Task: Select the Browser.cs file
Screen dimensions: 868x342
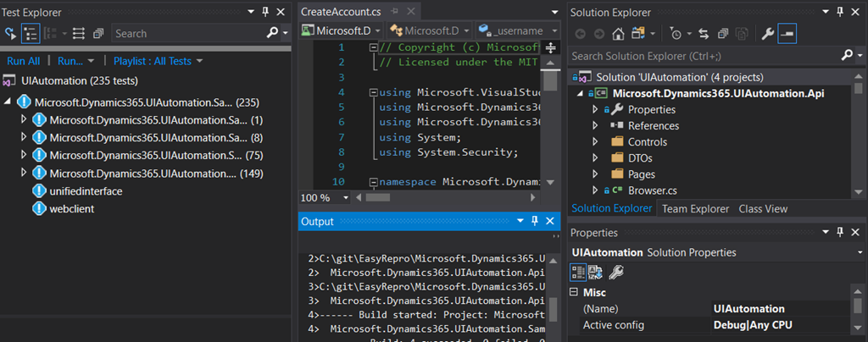Action: pyautogui.click(x=654, y=190)
